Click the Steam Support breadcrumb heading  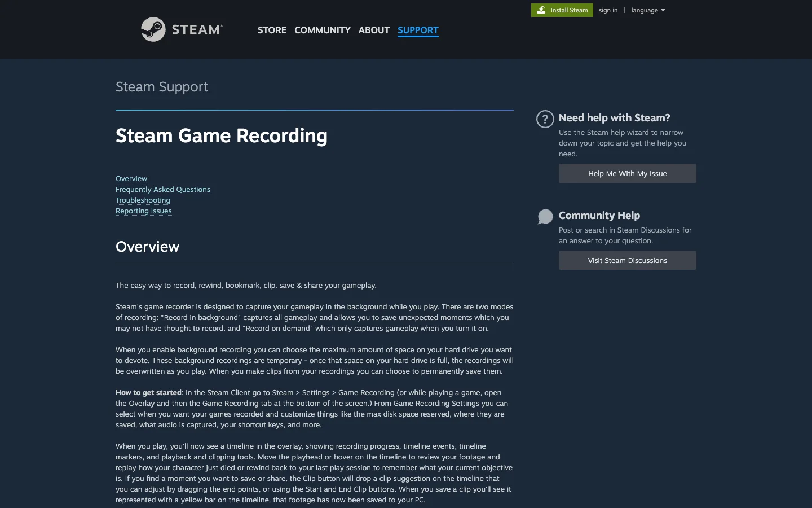click(x=162, y=86)
